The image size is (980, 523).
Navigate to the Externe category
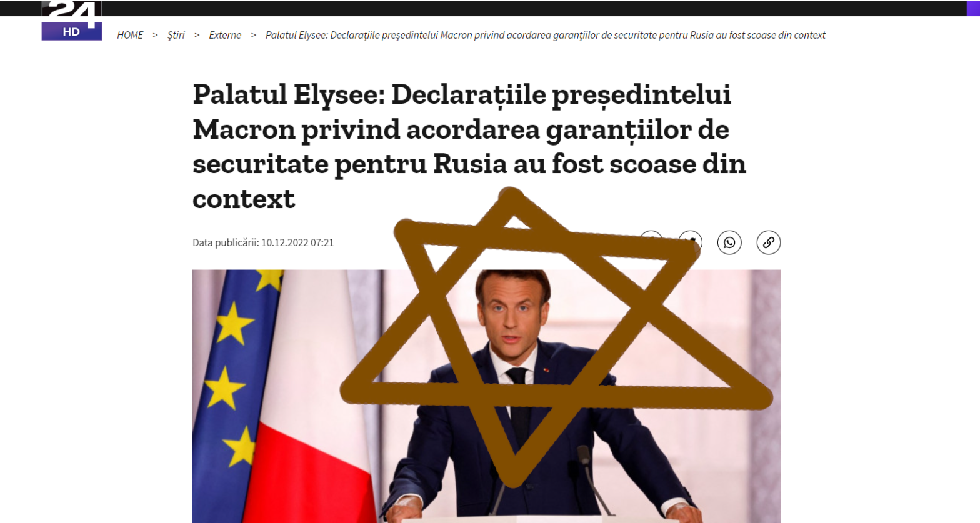point(225,35)
